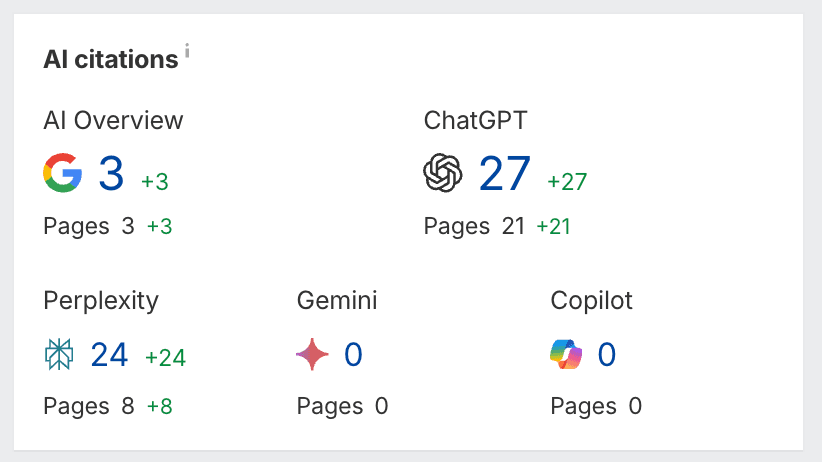Click the AI citations heading
This screenshot has width=822, height=462.
[111, 59]
